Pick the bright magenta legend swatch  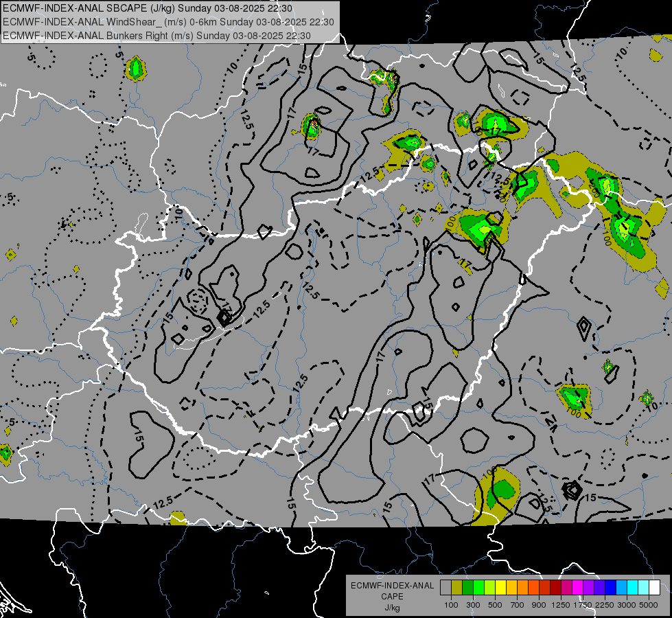tap(578, 588)
